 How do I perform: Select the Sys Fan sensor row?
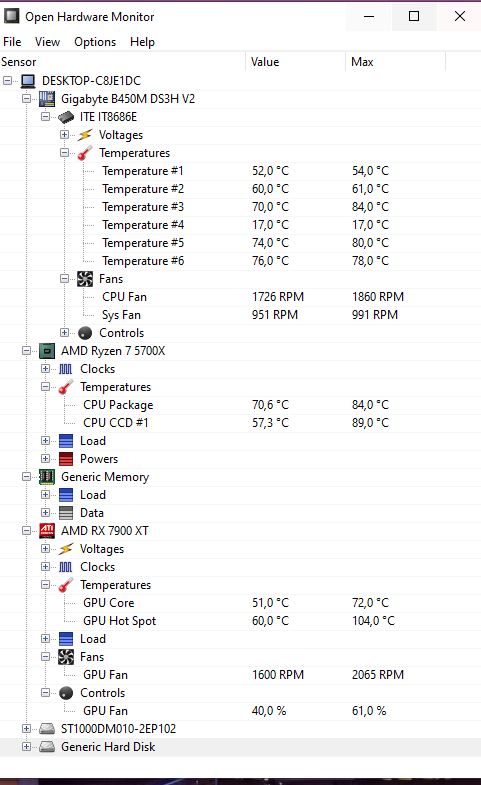tap(240, 315)
